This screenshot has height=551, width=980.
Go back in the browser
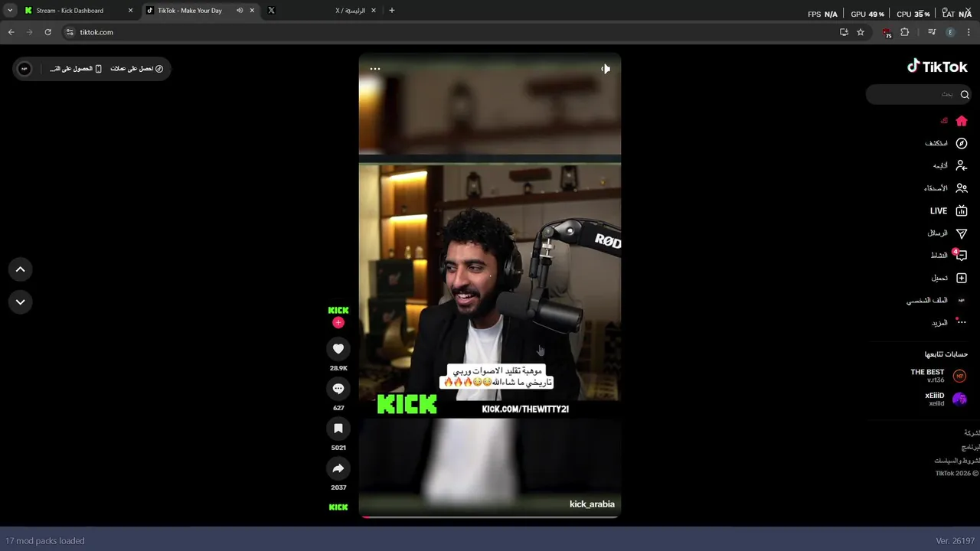[11, 32]
